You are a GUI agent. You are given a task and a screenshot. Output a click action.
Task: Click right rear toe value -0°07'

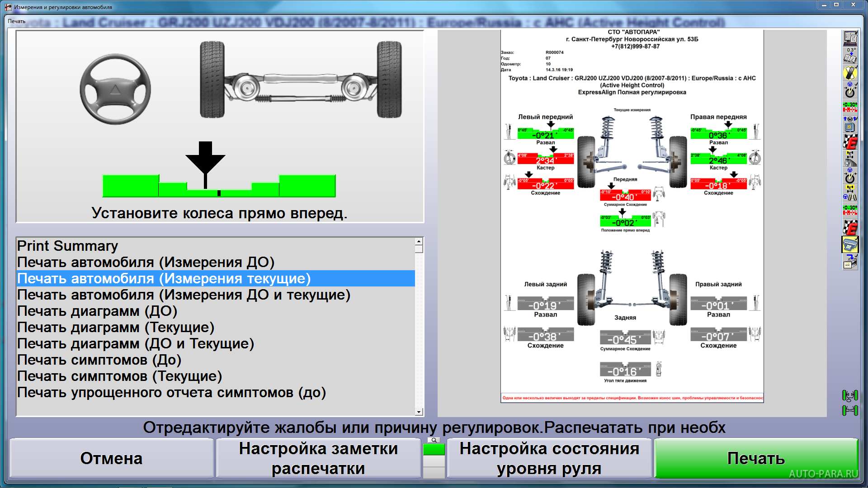(x=718, y=336)
